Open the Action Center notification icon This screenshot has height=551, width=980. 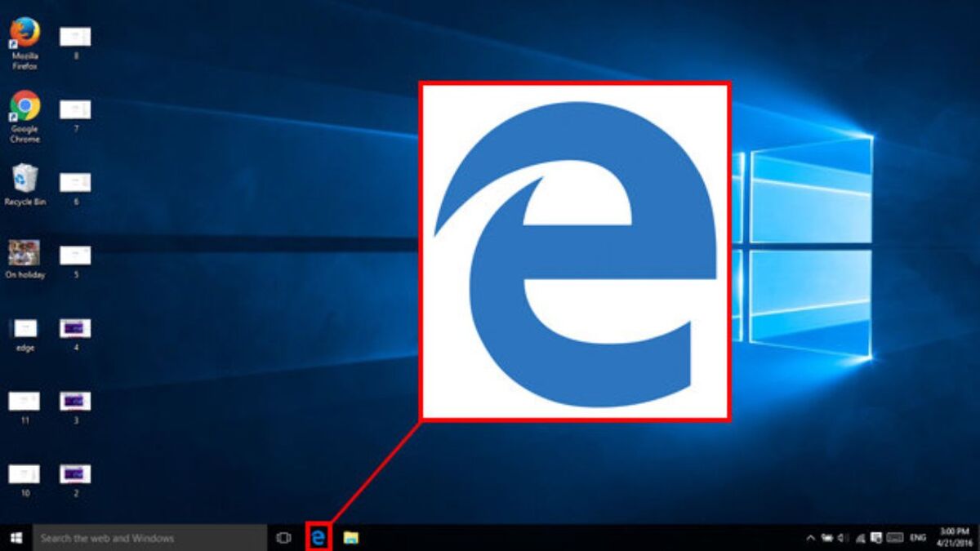pyautogui.click(x=876, y=538)
